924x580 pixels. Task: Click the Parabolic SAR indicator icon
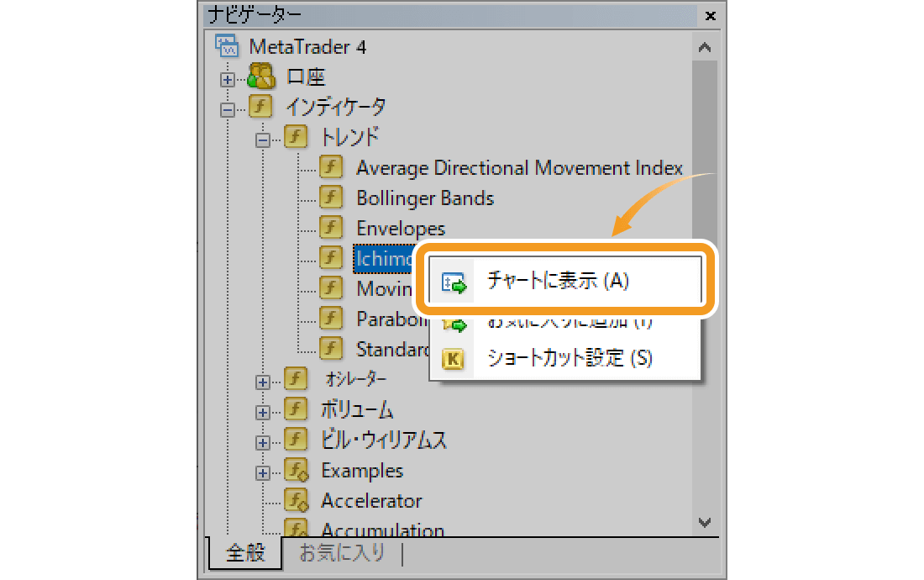tap(331, 319)
